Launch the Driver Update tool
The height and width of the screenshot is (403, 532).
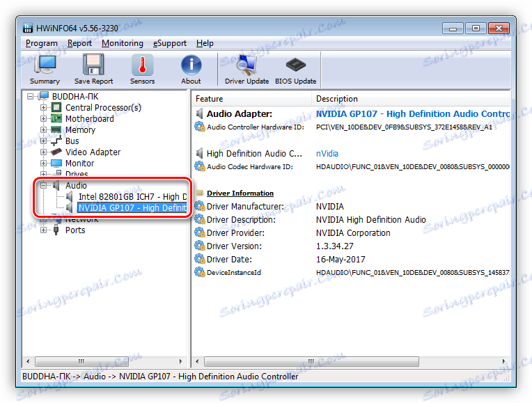pyautogui.click(x=247, y=69)
